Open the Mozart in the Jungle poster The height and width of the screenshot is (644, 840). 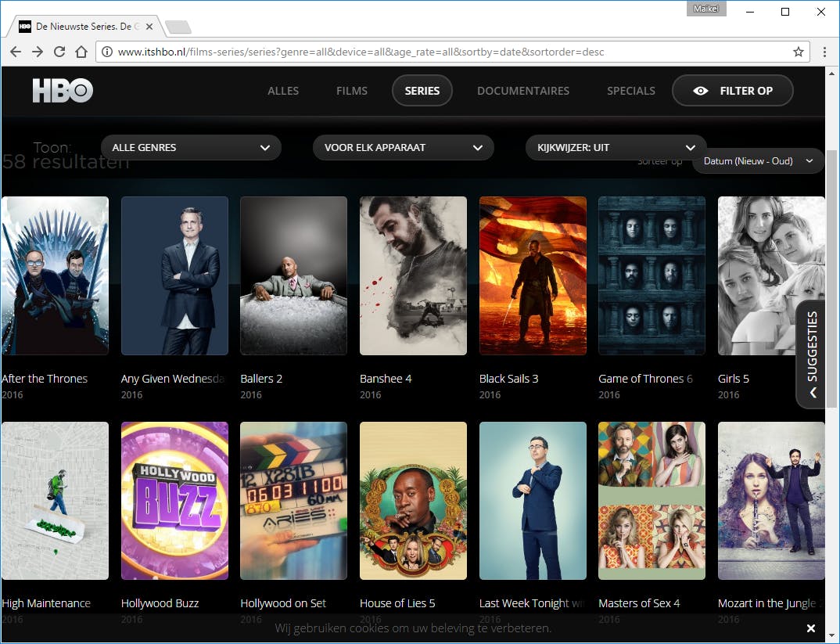[x=771, y=501]
